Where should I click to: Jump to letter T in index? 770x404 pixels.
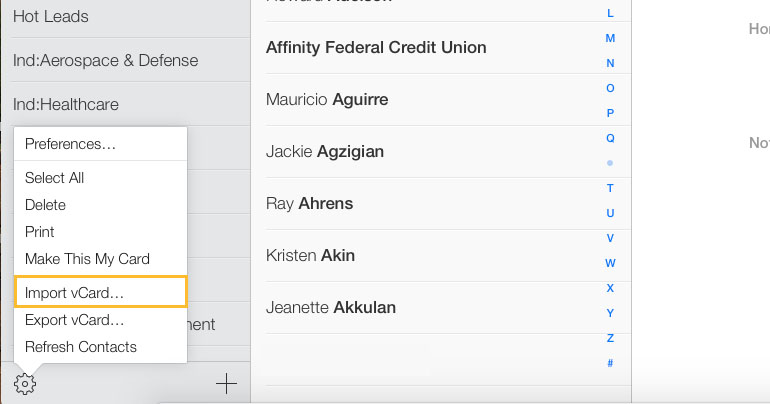pos(610,188)
